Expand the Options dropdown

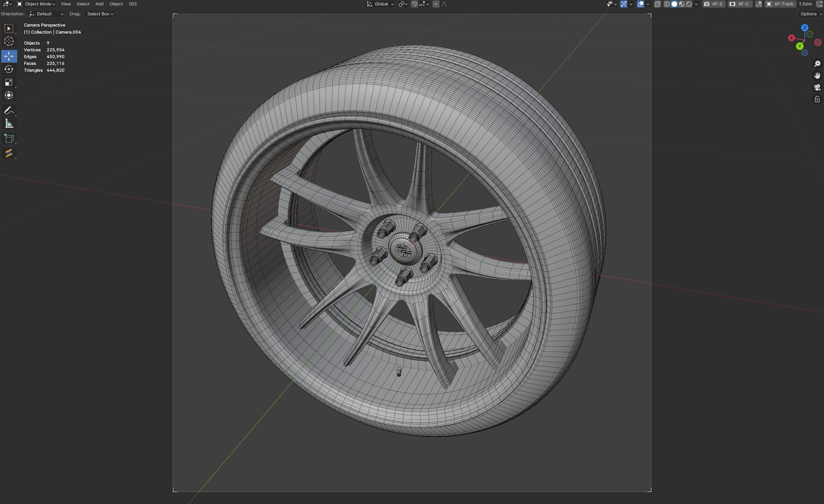point(811,14)
